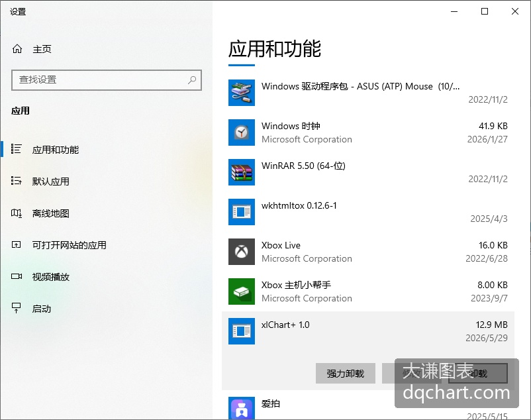Select 应用和功能 in the sidebar
The image size is (531, 420).
coord(56,150)
